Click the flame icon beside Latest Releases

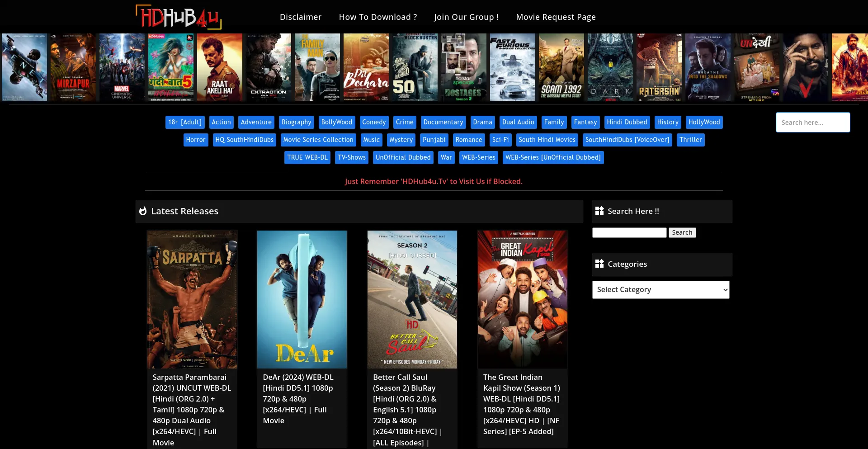tap(143, 211)
